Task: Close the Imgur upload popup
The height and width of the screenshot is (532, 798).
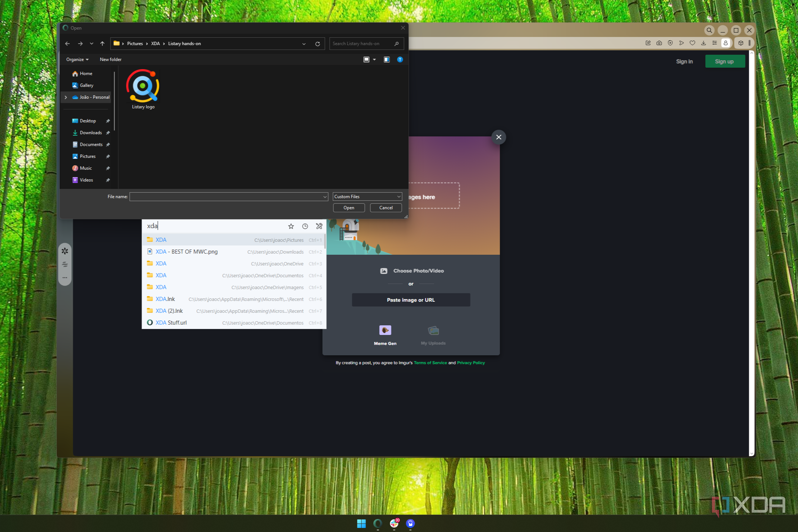Action: 499,137
